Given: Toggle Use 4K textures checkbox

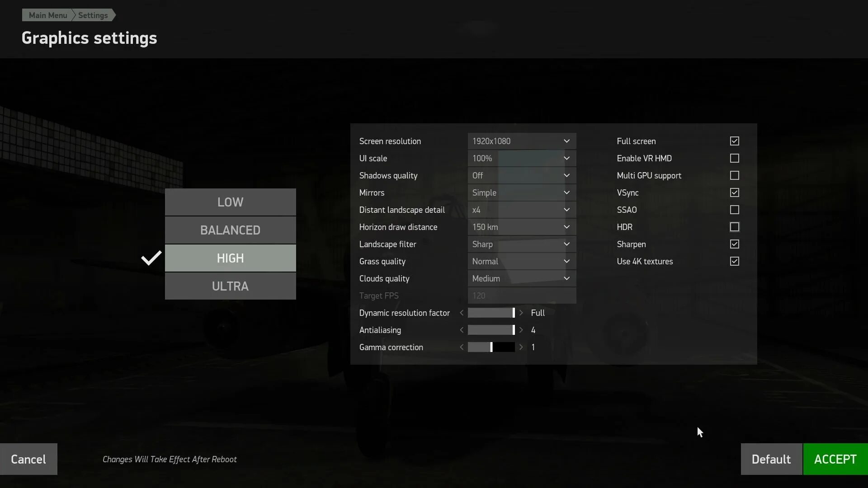Looking at the screenshot, I should pyautogui.click(x=735, y=261).
